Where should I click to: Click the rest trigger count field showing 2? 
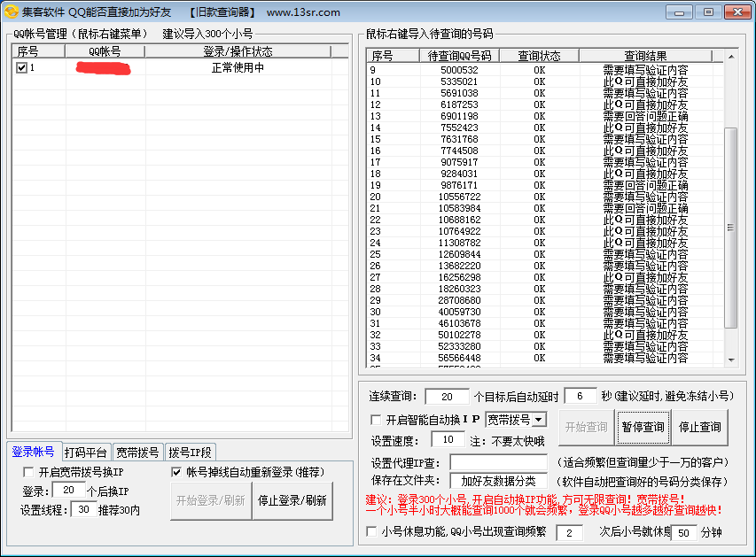[569, 533]
